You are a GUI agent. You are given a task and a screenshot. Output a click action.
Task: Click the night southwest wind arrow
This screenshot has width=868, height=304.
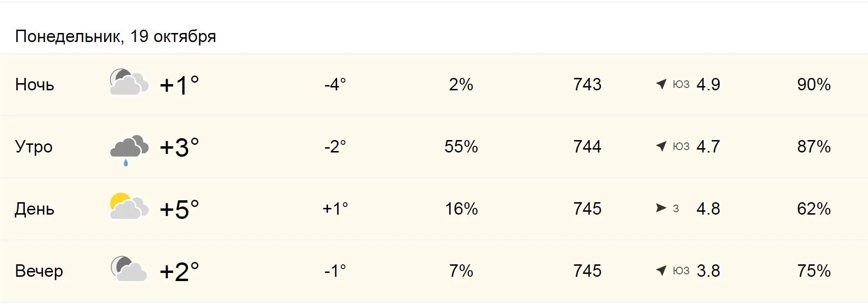pyautogui.click(x=661, y=84)
